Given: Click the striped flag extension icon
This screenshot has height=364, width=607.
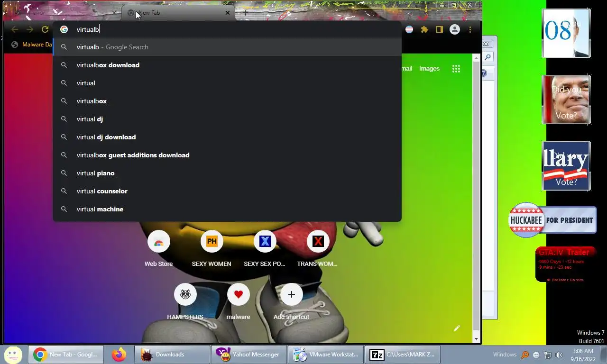Looking at the screenshot, I should pos(409,29).
